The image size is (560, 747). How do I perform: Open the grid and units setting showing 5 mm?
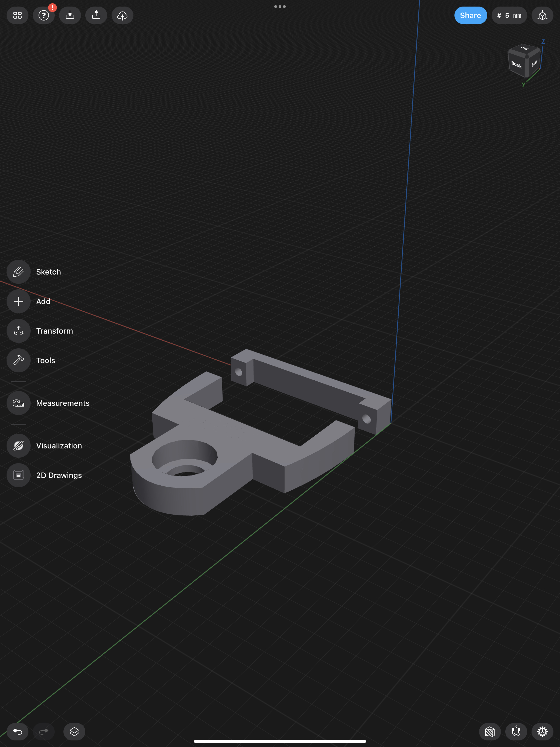click(x=509, y=15)
